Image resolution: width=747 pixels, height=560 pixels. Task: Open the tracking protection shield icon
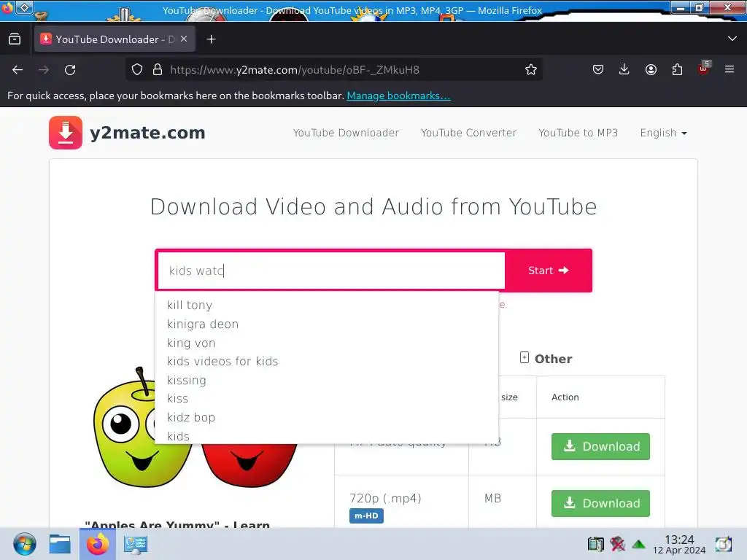click(x=137, y=69)
